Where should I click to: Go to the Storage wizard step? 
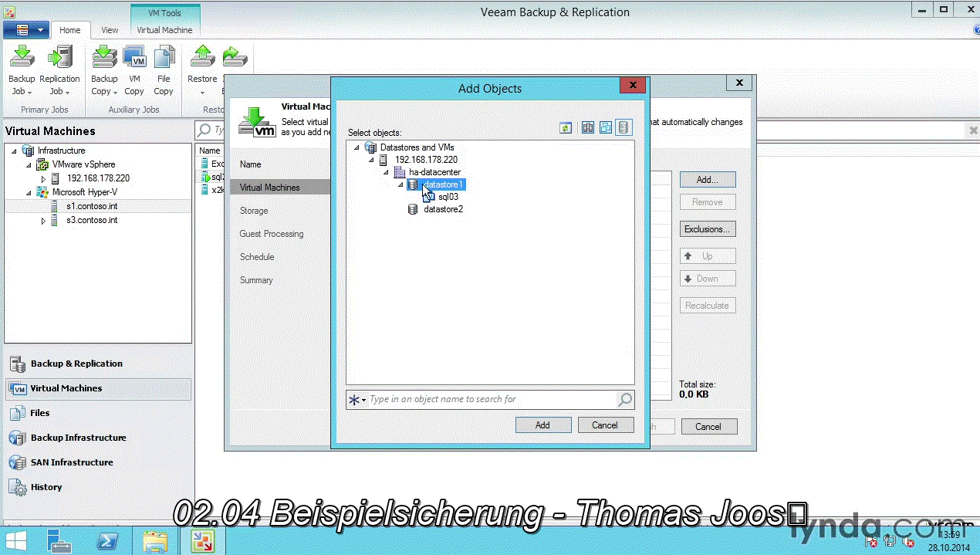[x=254, y=211]
